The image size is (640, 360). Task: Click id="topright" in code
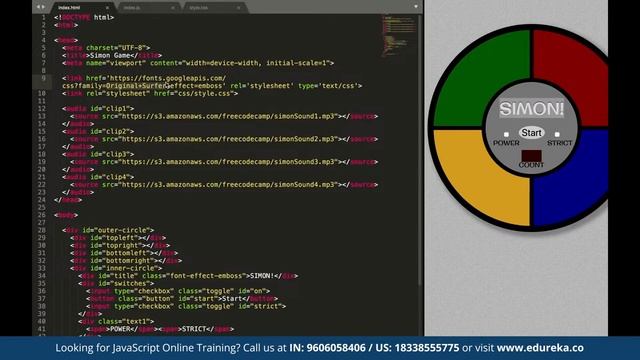pos(116,245)
